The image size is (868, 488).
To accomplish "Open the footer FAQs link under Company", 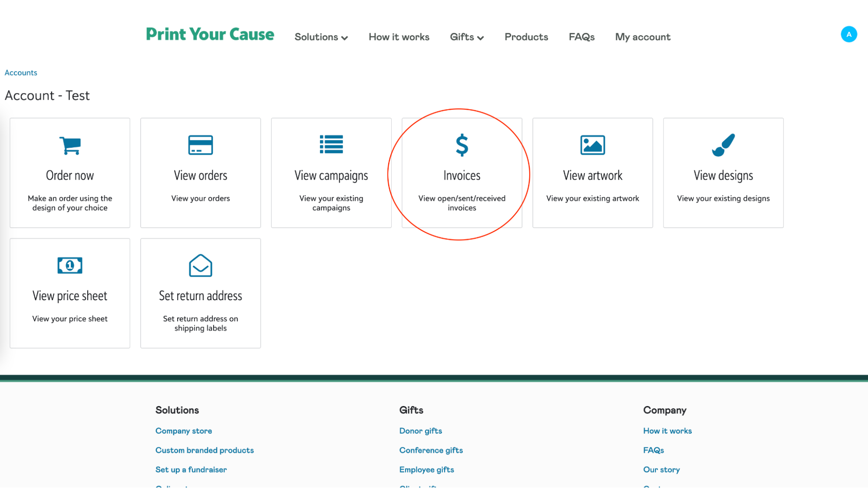I will coord(653,450).
